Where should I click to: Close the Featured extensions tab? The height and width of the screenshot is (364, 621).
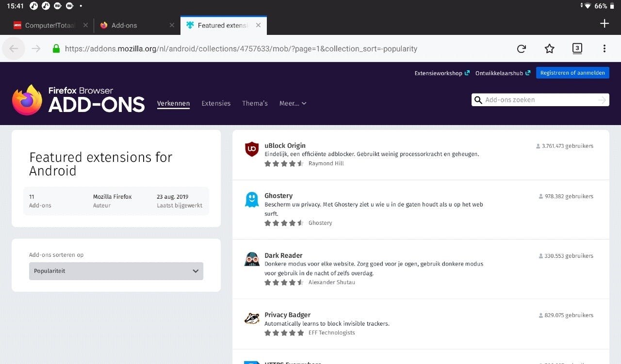[258, 25]
